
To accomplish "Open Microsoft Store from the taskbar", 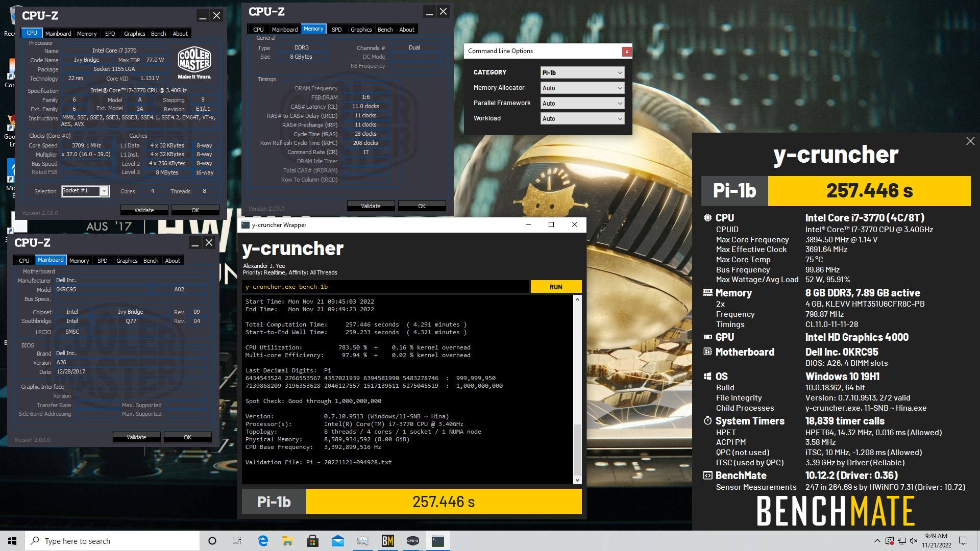I will [312, 541].
